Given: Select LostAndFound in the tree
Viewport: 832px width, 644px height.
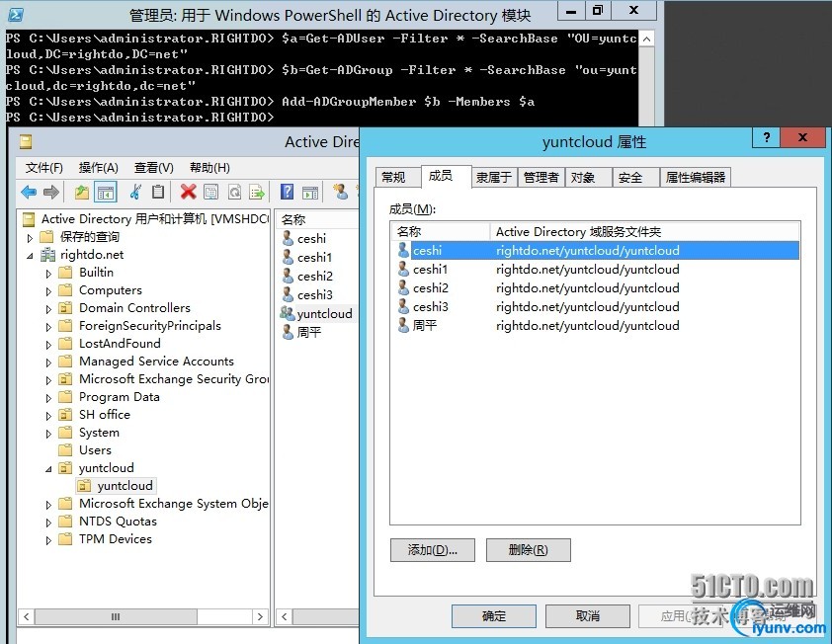Looking at the screenshot, I should pyautogui.click(x=120, y=343).
